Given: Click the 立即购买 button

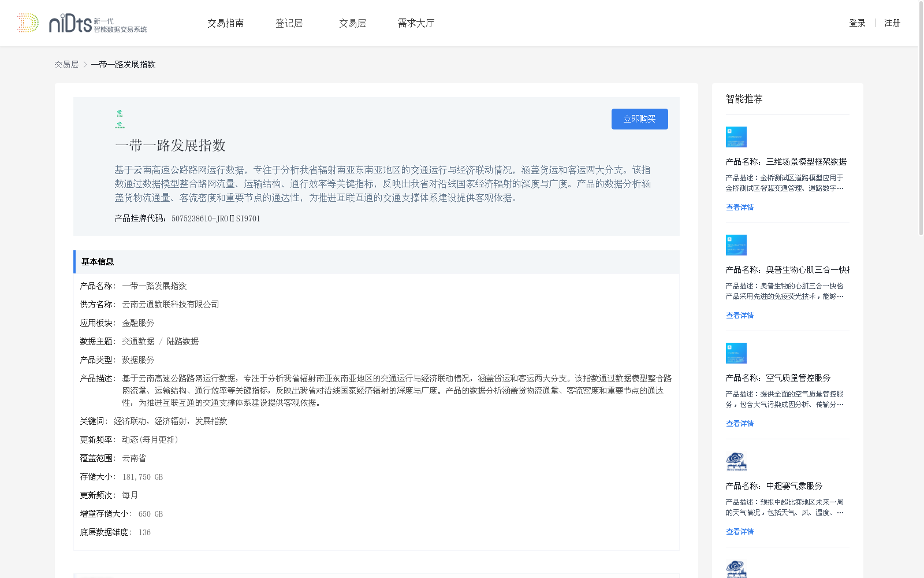Looking at the screenshot, I should click(x=640, y=119).
